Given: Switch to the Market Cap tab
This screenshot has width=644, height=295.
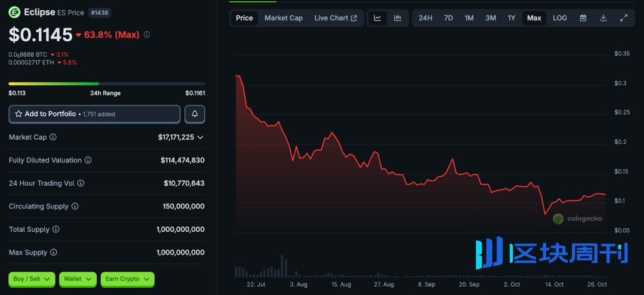Looking at the screenshot, I should pos(283,18).
